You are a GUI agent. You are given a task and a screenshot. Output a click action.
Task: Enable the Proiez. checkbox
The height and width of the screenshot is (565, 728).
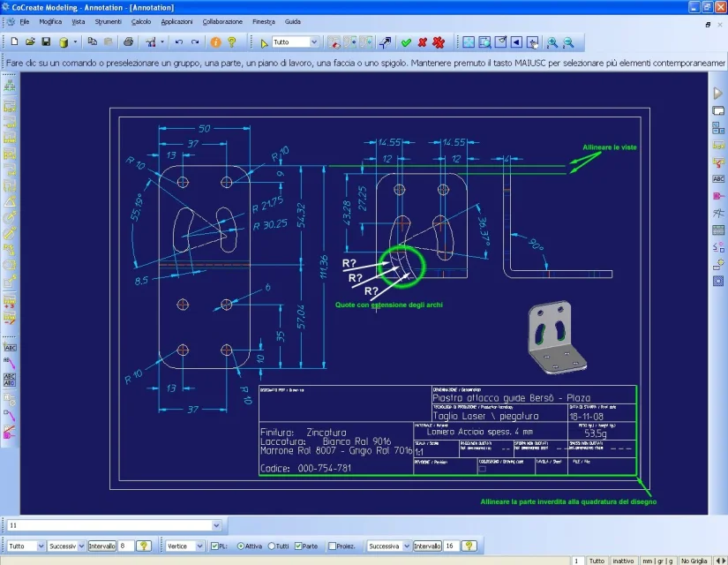tap(332, 546)
